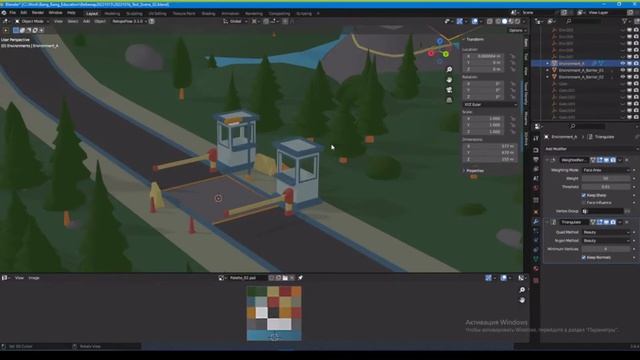Open the Window menu
Viewport: 640px width, 360px height.
pos(55,13)
